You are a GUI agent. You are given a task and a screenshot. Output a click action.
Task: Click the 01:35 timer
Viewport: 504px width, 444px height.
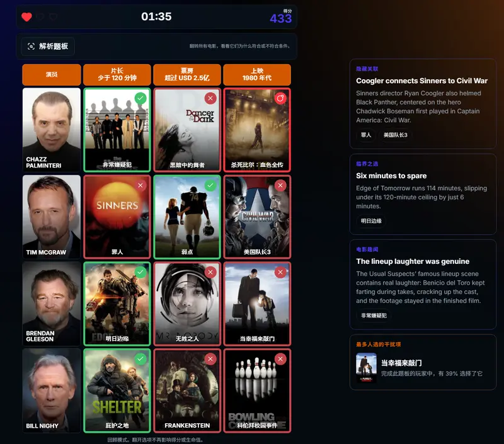[x=156, y=16]
